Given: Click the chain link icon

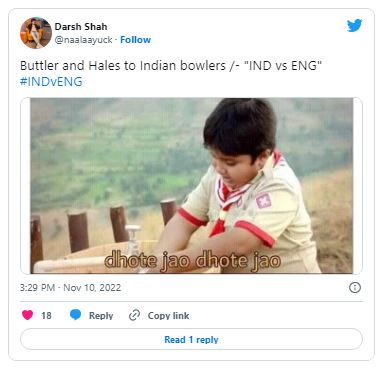Looking at the screenshot, I should (134, 315).
